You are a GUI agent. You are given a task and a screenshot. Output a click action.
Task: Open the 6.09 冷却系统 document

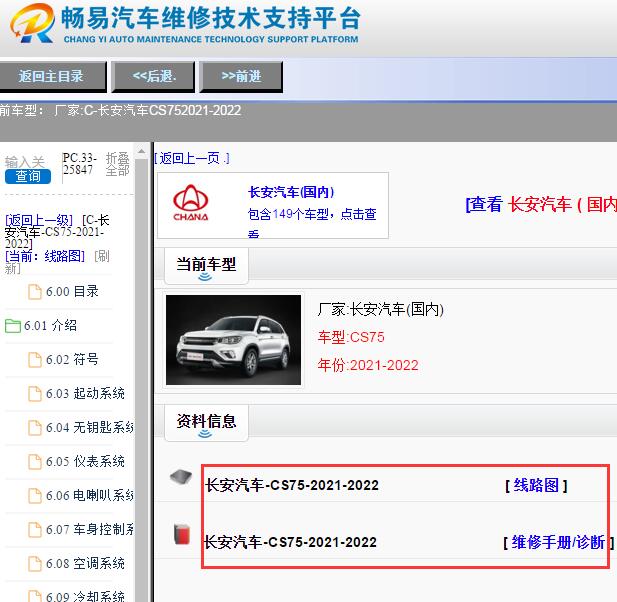click(x=85, y=596)
